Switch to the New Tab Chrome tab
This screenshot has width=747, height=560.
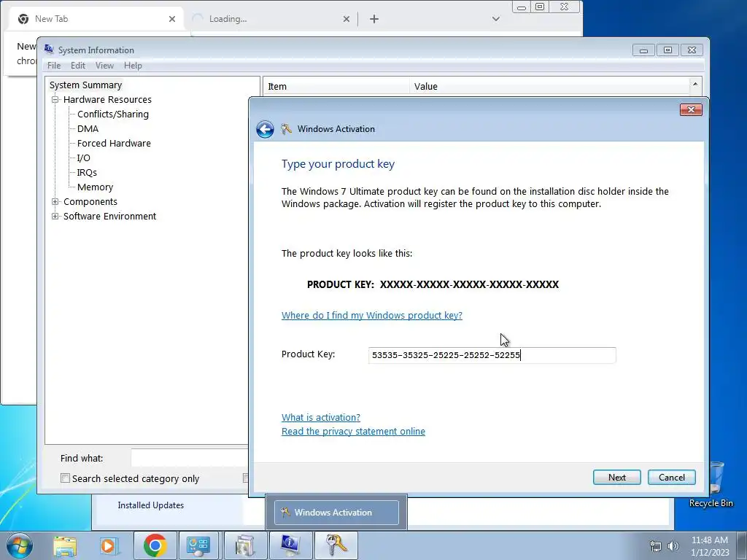point(96,19)
